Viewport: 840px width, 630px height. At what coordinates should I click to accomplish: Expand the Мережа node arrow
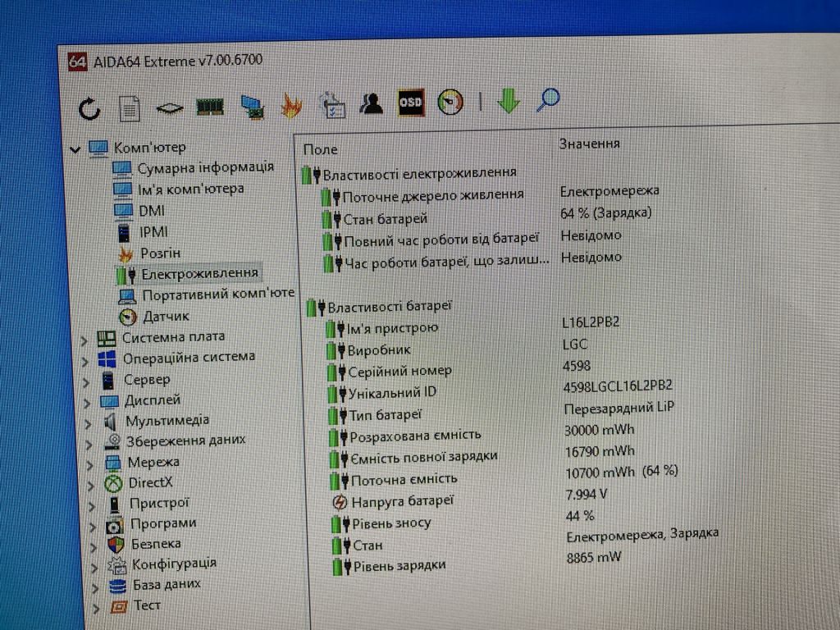pyautogui.click(x=89, y=465)
